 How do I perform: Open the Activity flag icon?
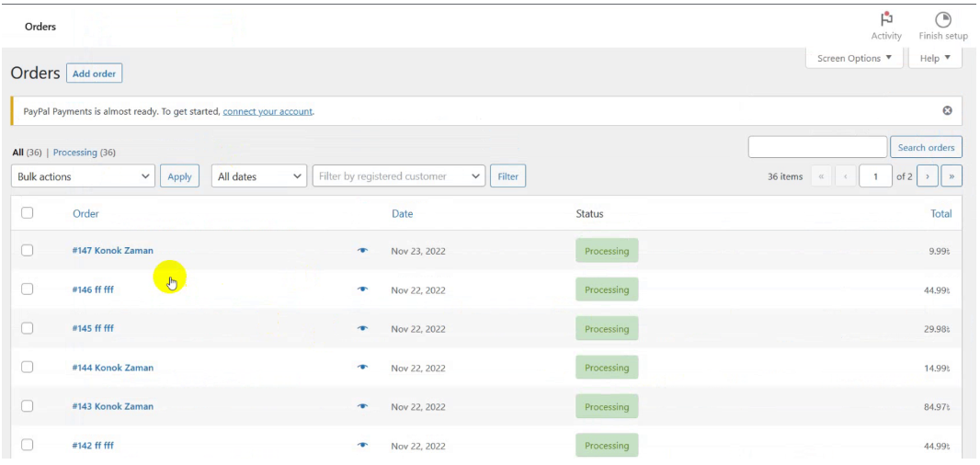886,19
